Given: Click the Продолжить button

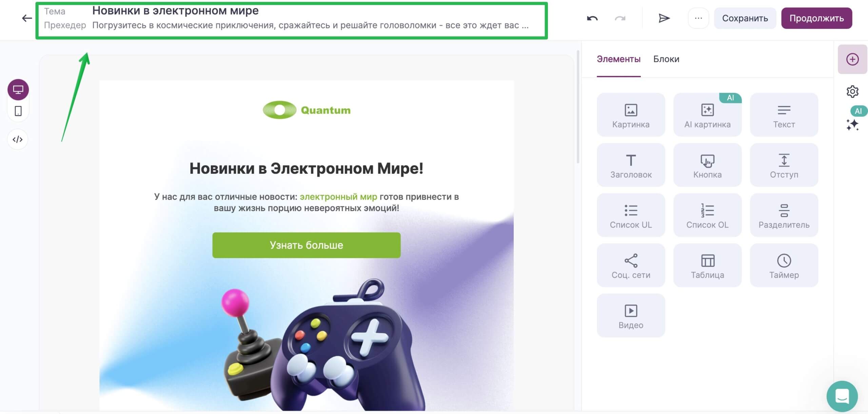Looking at the screenshot, I should (817, 18).
